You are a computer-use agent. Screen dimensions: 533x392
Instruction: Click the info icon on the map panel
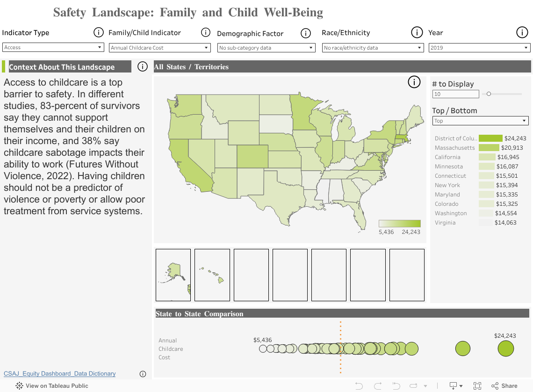pyautogui.click(x=414, y=82)
